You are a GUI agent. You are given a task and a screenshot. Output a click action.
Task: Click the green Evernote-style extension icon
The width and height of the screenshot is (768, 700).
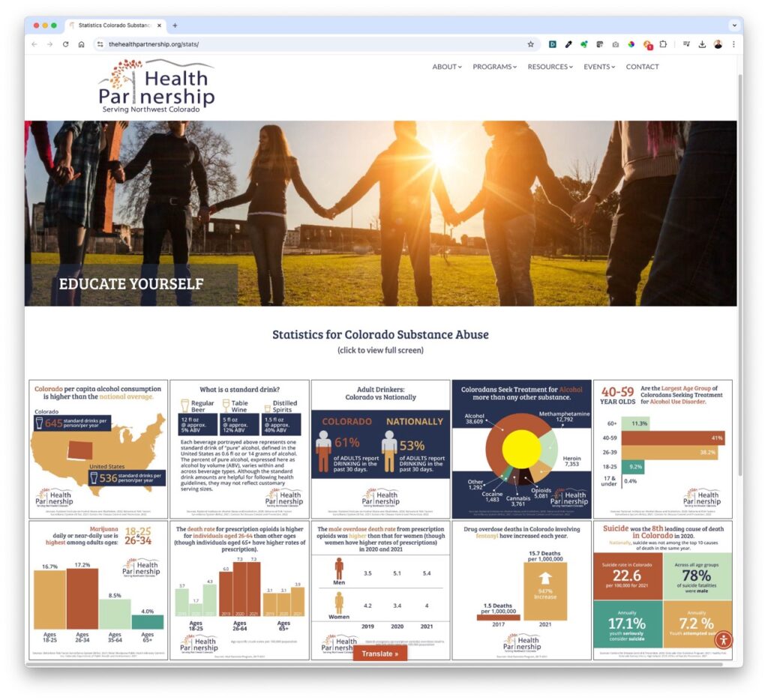[583, 44]
